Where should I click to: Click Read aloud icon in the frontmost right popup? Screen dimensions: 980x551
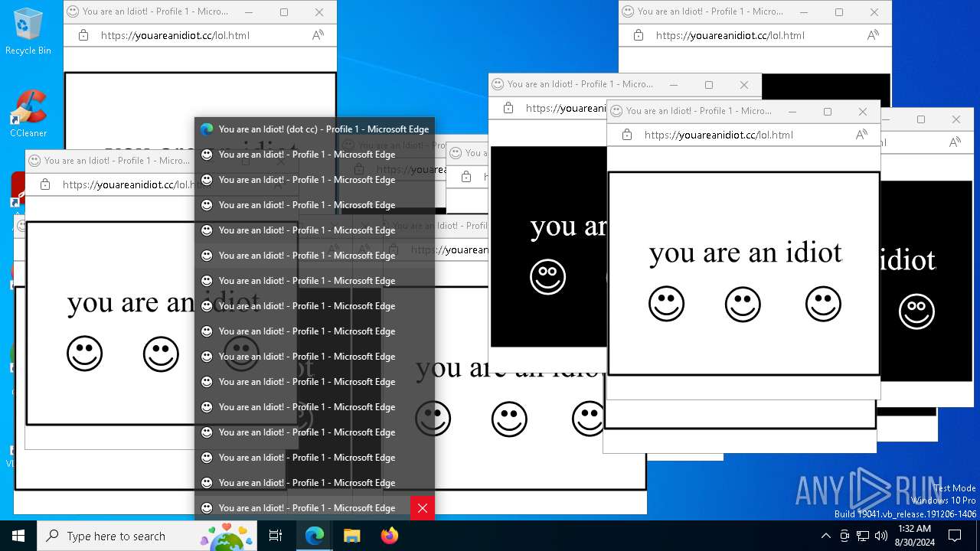click(861, 135)
